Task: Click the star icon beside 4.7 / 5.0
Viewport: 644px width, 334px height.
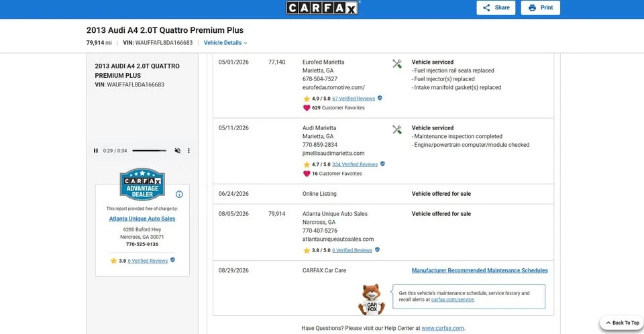Action: tap(307, 164)
